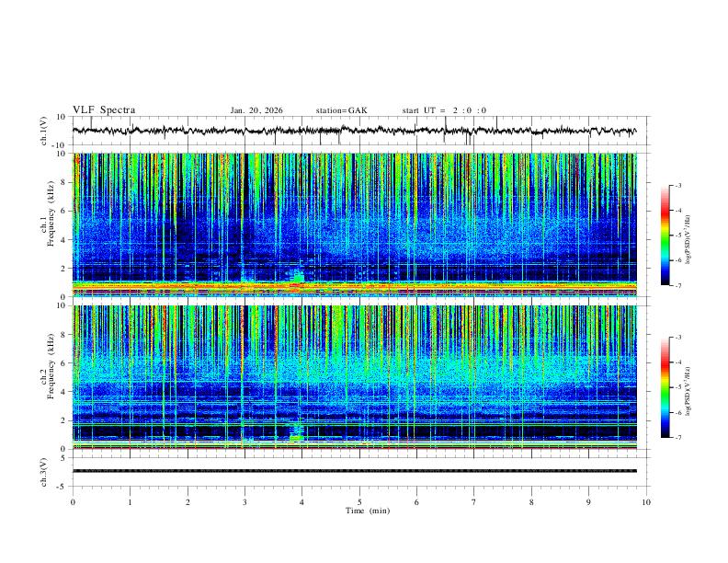Click the "Time (min)" x-axis label
The image size is (728, 563).
(x=368, y=511)
